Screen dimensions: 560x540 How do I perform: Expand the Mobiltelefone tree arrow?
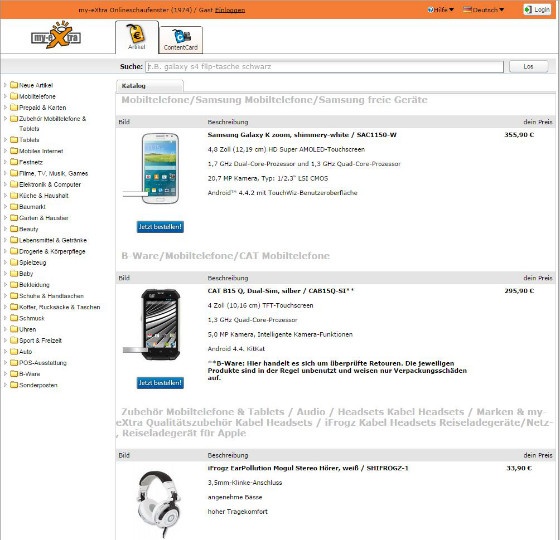point(5,96)
